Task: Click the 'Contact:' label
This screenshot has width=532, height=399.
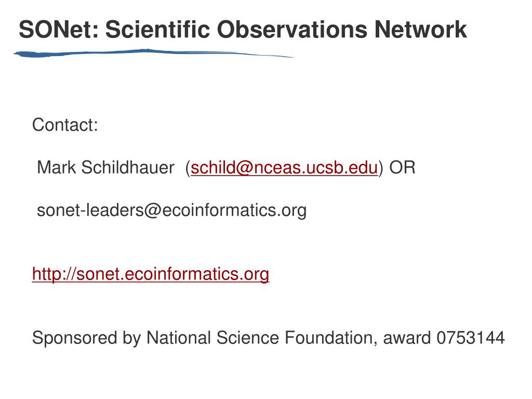Action: click(x=65, y=125)
